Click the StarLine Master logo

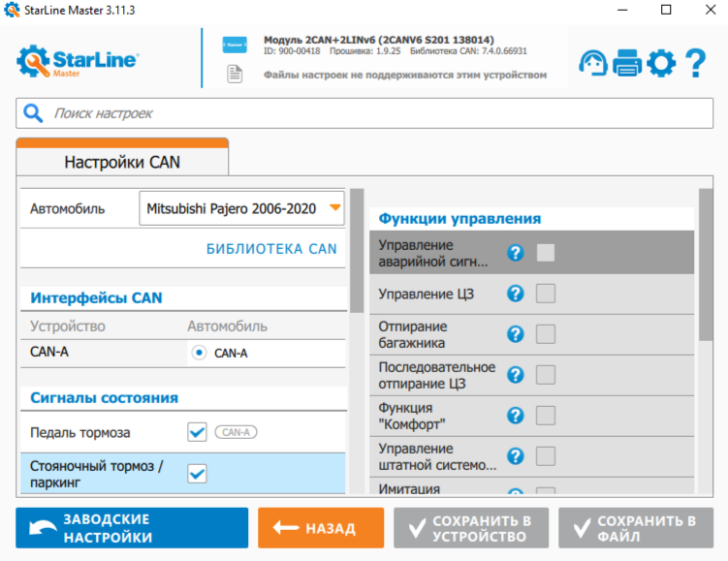click(78, 61)
